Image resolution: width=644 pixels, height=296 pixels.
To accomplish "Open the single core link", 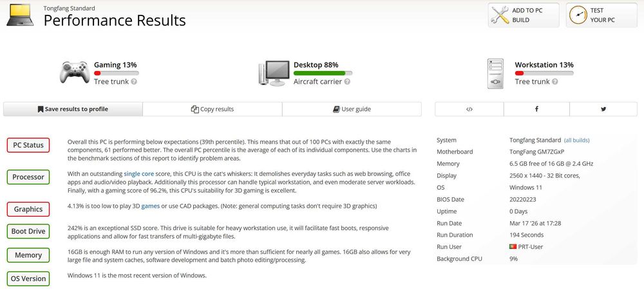I will click(x=139, y=174).
